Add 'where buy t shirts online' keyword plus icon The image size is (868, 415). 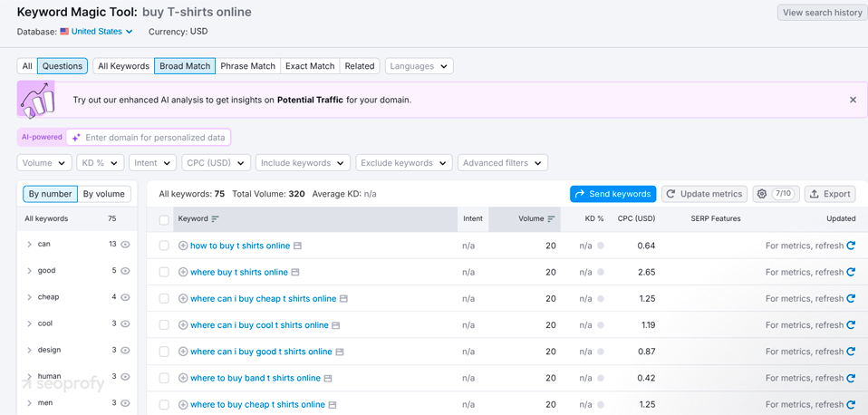(x=183, y=272)
